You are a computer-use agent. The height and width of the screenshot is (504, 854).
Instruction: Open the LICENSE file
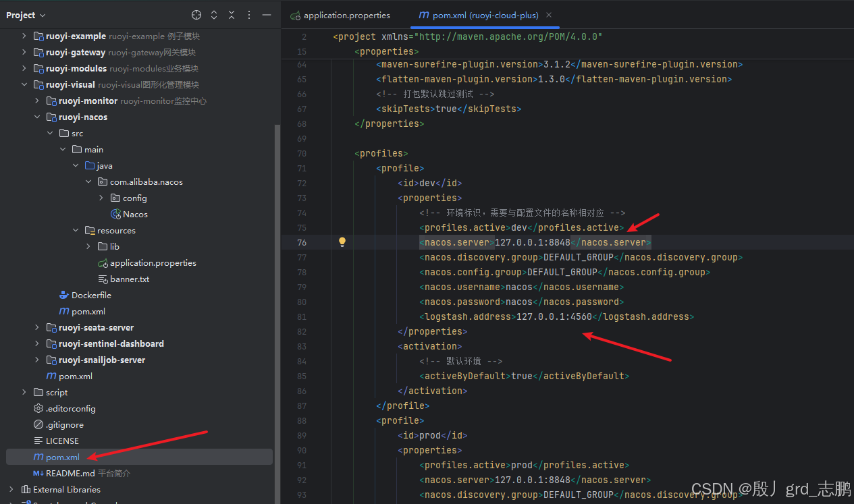tap(62, 441)
